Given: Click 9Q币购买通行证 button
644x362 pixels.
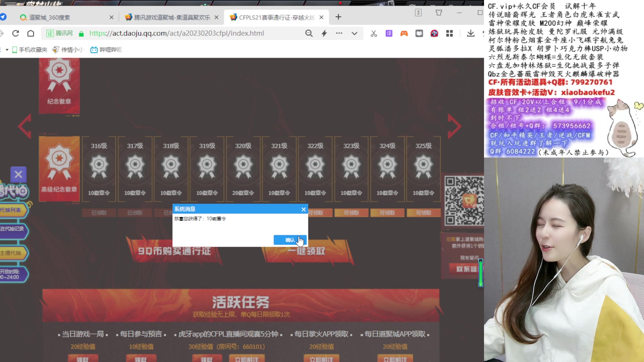Looking at the screenshot, I should 174,251.
